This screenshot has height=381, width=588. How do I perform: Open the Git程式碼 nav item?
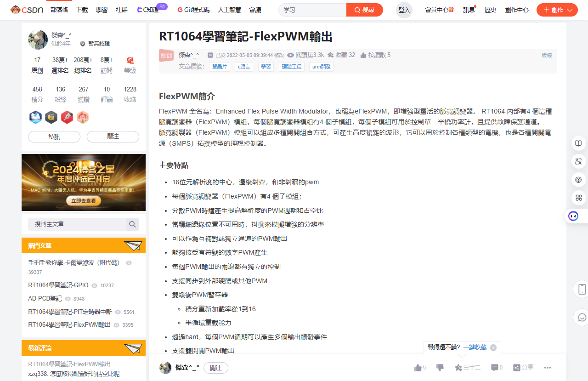193,10
